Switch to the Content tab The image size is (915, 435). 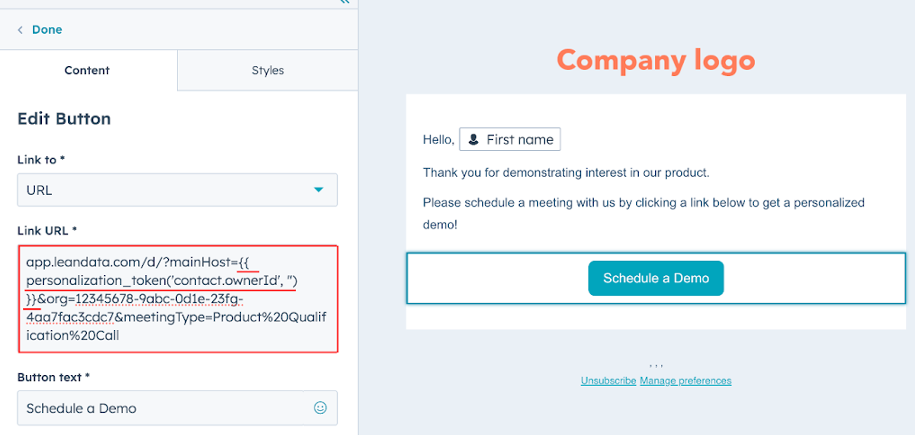(87, 70)
